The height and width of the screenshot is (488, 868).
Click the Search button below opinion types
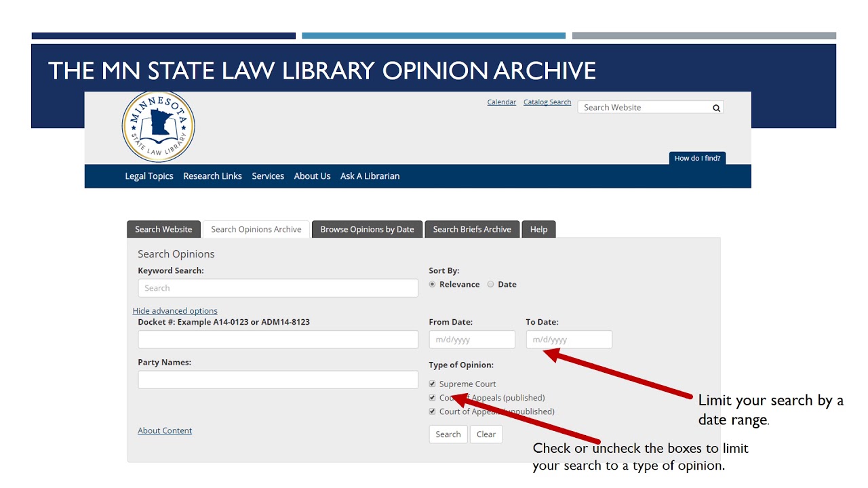(448, 434)
